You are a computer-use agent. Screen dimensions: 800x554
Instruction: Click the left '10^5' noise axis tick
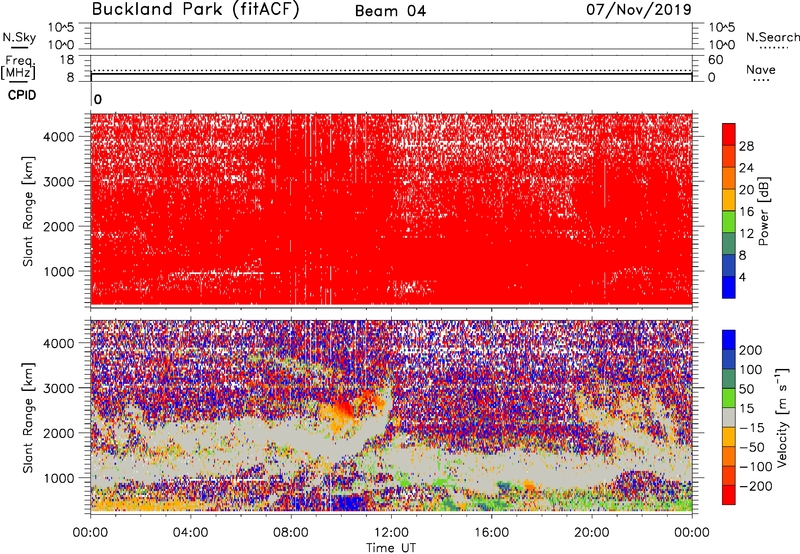[x=62, y=28]
